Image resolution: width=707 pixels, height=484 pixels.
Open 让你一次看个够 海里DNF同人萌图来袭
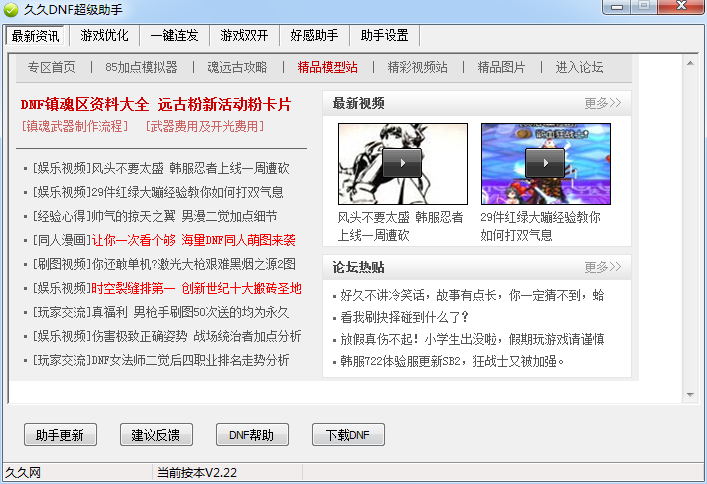(193, 240)
